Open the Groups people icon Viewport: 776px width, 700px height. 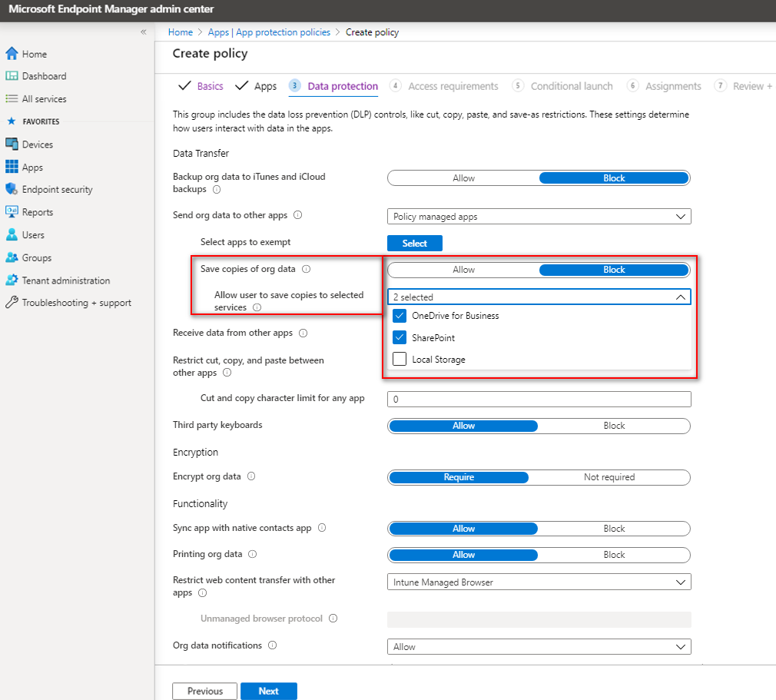[12, 257]
